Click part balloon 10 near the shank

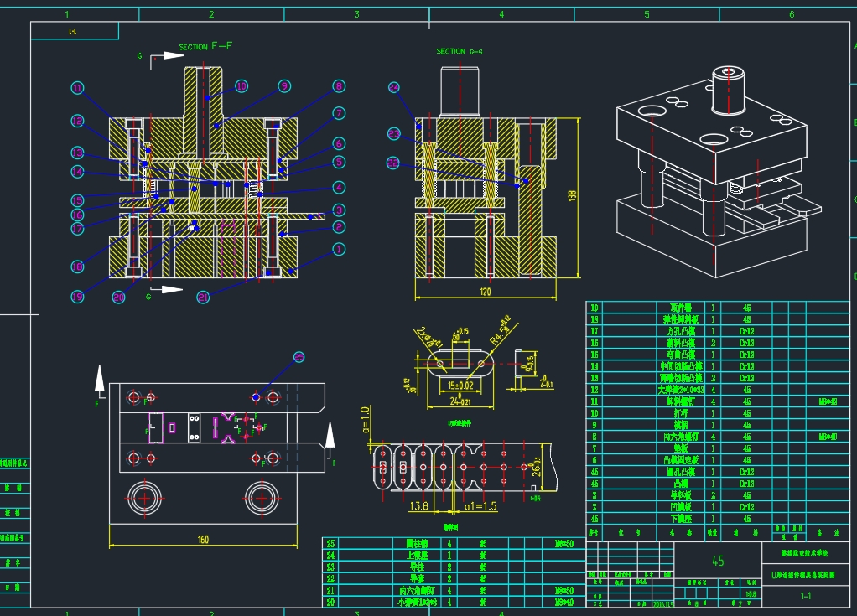click(x=242, y=85)
